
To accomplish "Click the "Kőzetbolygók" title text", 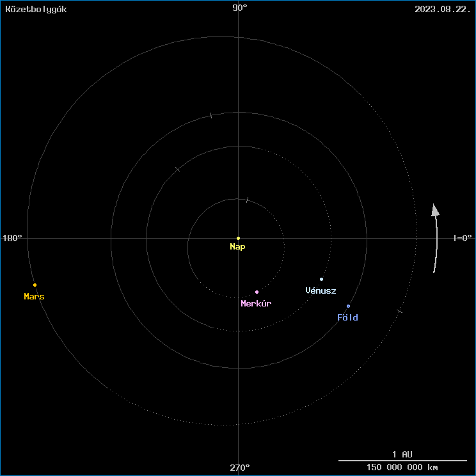I will coord(36,9).
